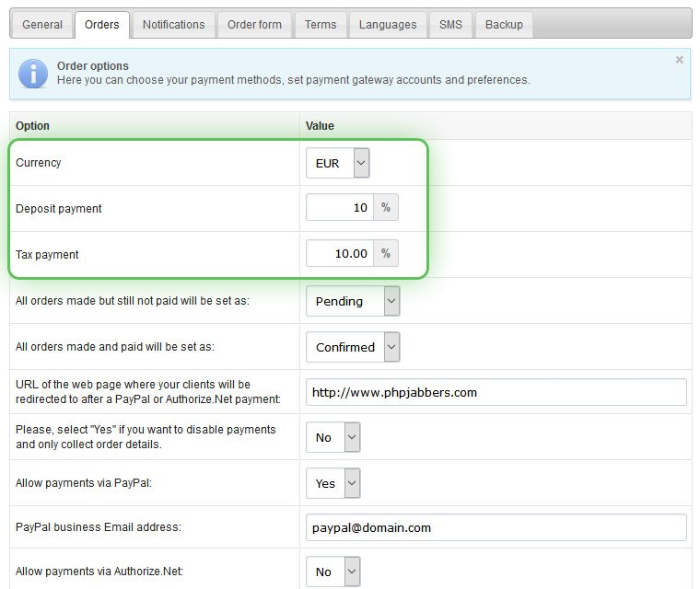Close the Order options info box
Image resolution: width=700 pixels, height=589 pixels.
click(679, 60)
